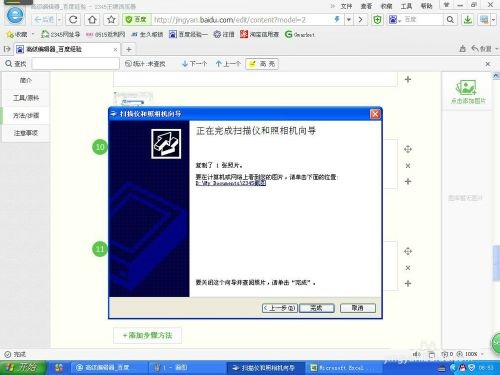Viewport: 500px width, 375px height.
Task: Click the skin shirt icon in title bar
Action: pos(446,5)
